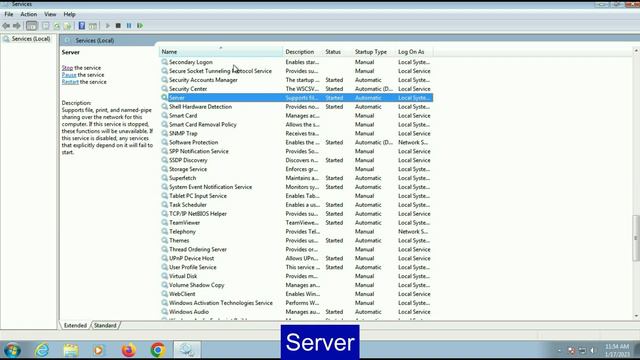The image size is (640, 360).
Task: Click the green Refresh toolbar icon
Action: click(x=57, y=26)
